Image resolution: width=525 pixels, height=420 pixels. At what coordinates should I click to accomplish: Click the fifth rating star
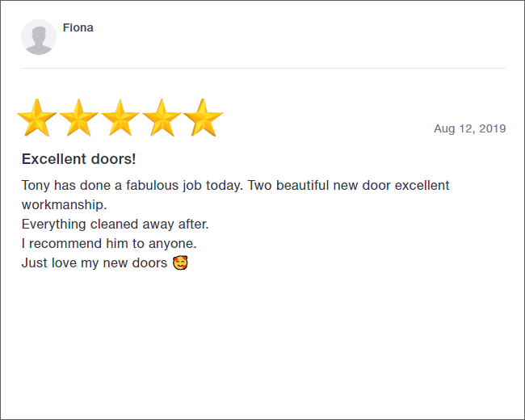click(x=203, y=118)
